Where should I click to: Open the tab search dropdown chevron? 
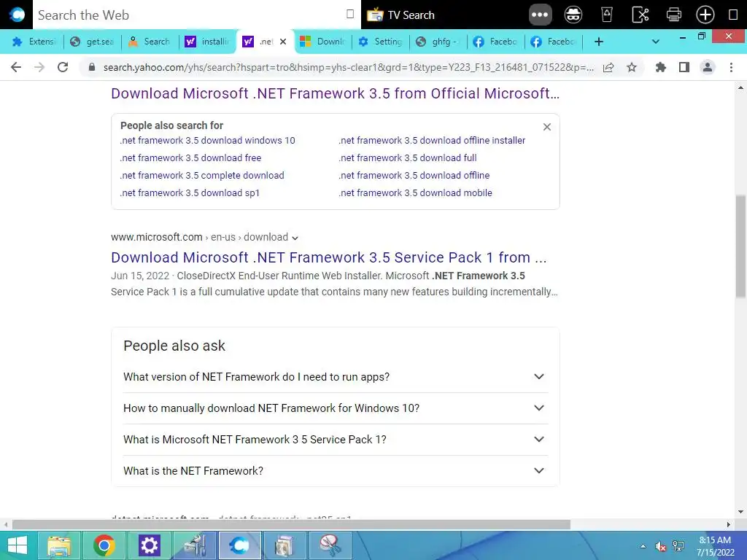click(656, 42)
